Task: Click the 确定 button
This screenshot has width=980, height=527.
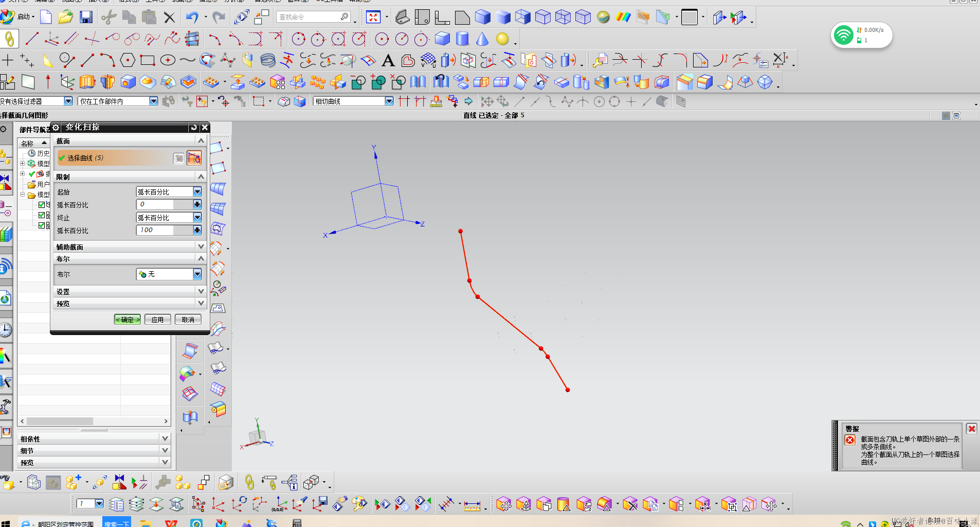Action: pyautogui.click(x=128, y=320)
